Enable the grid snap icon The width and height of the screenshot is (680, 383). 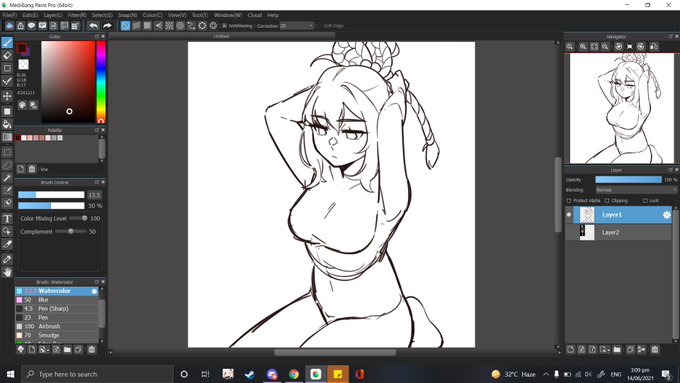[x=147, y=26]
